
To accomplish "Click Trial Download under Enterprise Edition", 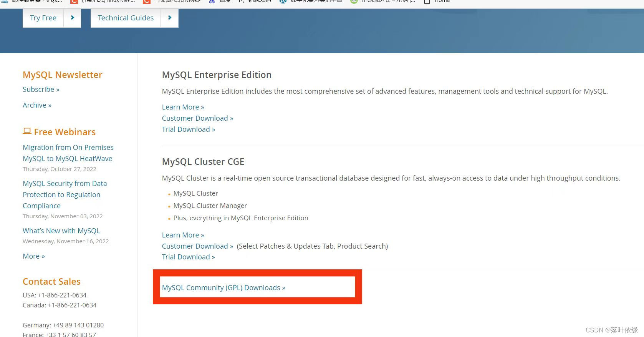I will point(188,129).
